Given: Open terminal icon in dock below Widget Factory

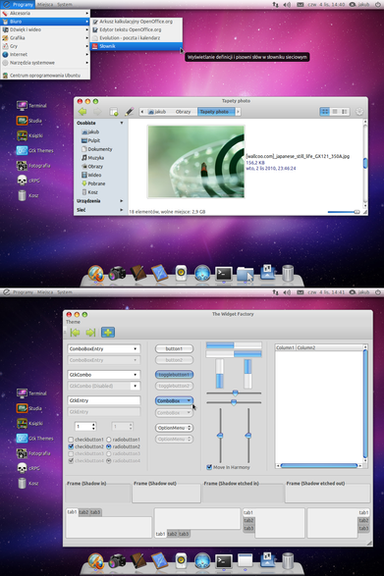Looking at the screenshot, I should tap(224, 561).
